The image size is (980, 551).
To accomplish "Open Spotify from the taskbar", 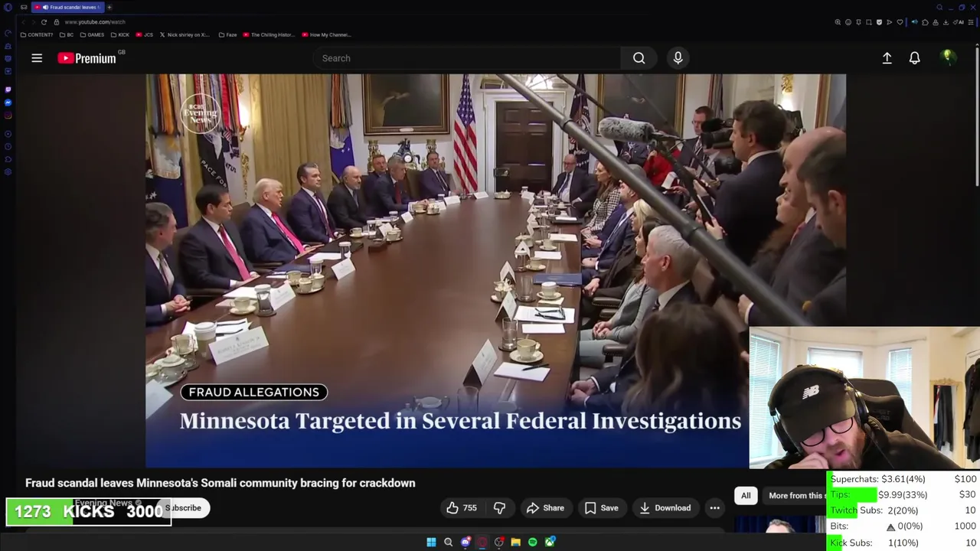I will pos(533,542).
